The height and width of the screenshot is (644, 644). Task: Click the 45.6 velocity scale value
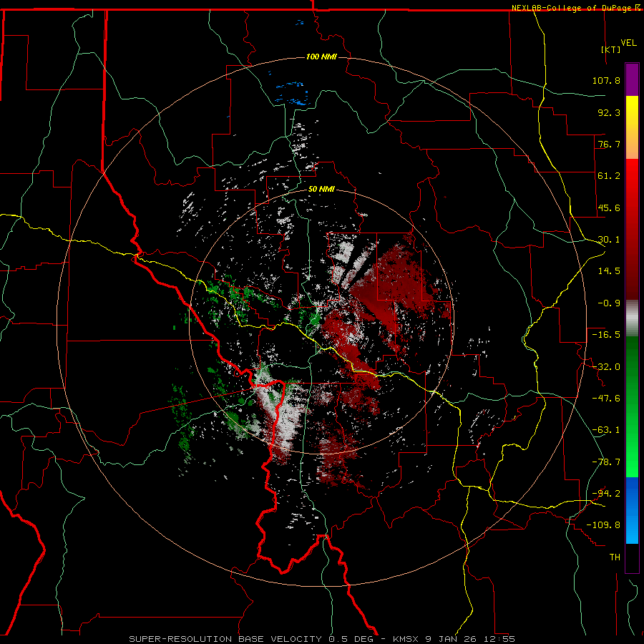pos(609,208)
